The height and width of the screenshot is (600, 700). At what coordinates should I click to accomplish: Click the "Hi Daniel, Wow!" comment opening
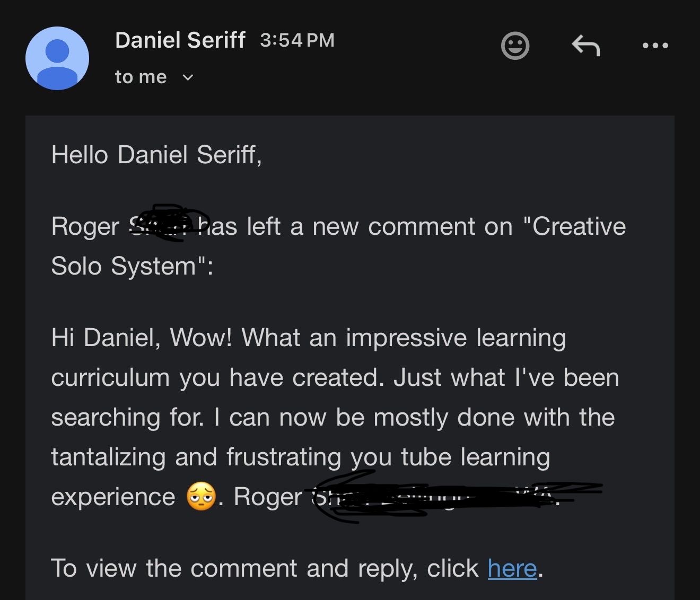pyautogui.click(x=142, y=338)
